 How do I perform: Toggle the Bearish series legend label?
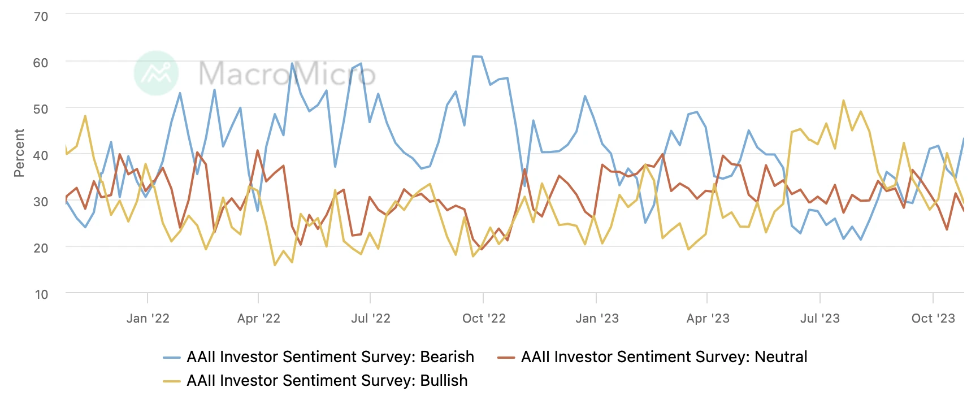(330, 357)
